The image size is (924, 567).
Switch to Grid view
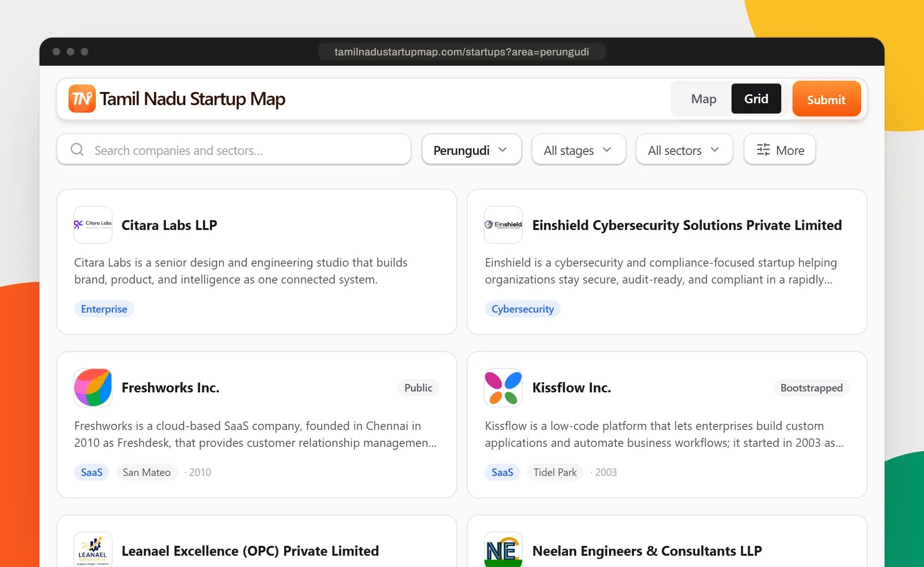[756, 99]
